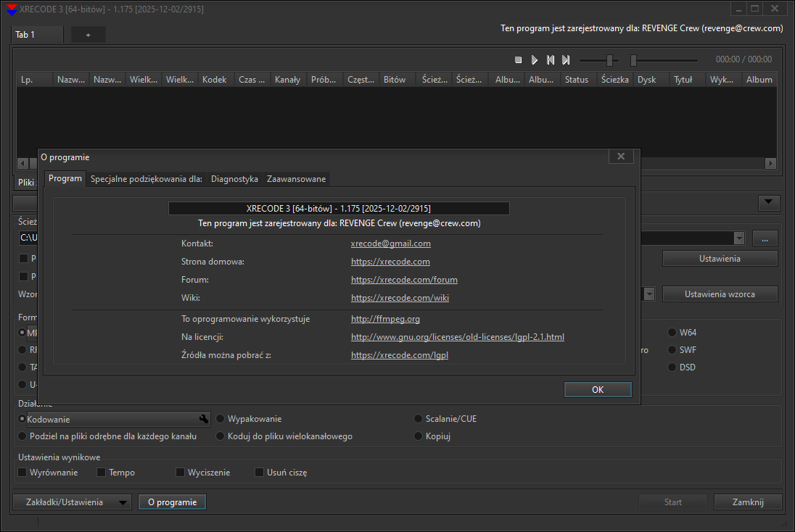Open https://xrecode.com homepage link
Image resolution: width=795 pixels, height=532 pixels.
tap(390, 262)
